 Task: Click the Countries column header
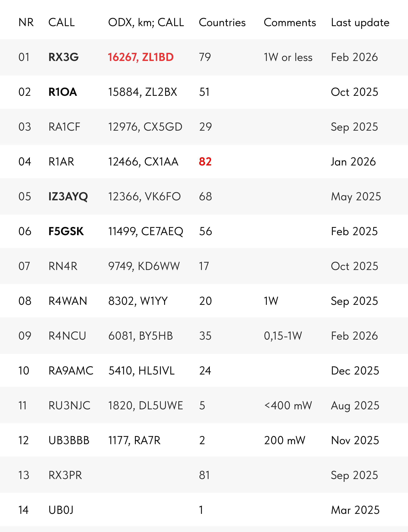[x=222, y=23]
